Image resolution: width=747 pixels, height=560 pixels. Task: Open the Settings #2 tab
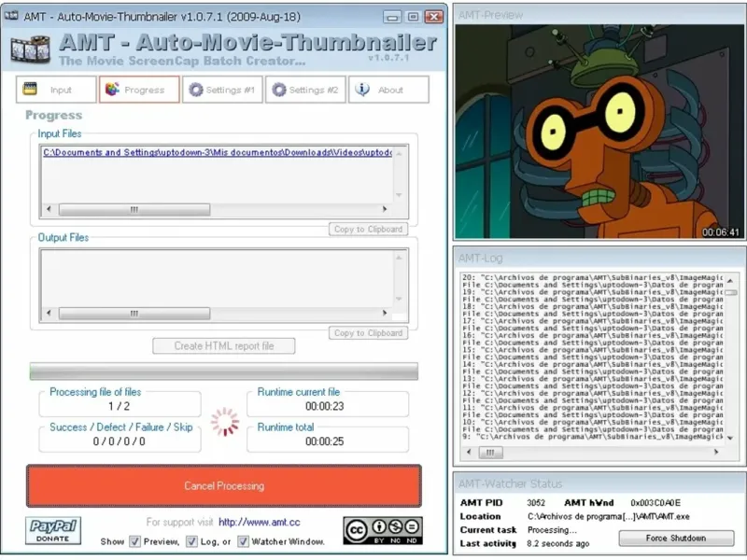coord(305,90)
